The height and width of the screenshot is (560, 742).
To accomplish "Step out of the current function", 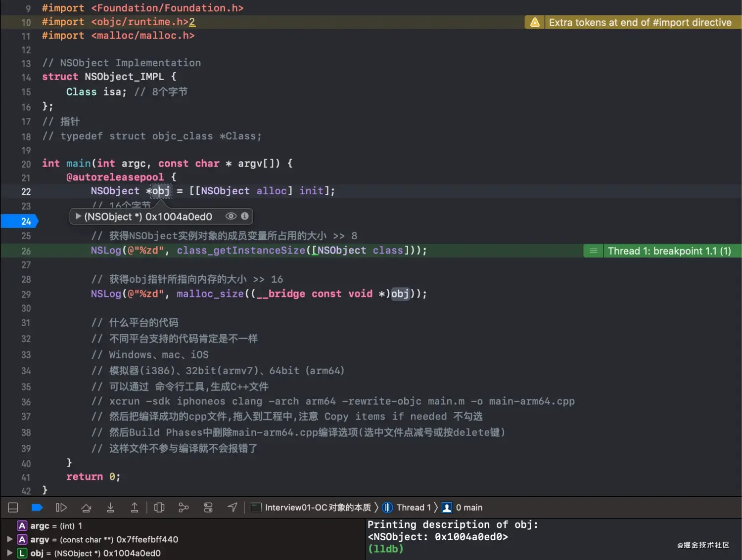I will (135, 507).
